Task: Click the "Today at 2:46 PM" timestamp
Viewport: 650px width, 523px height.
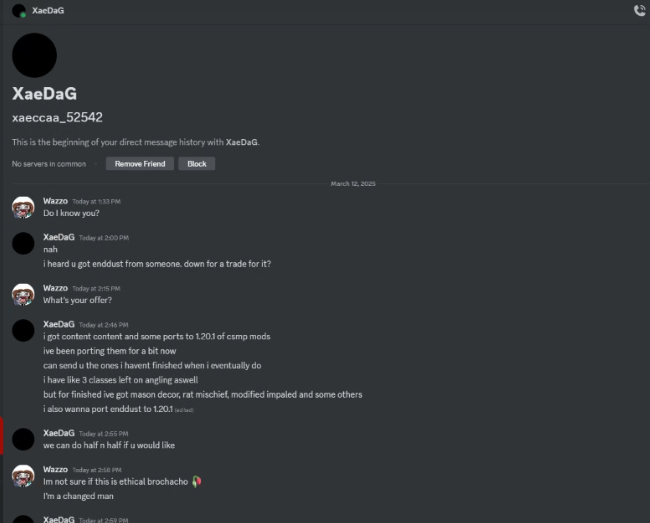Action: pyautogui.click(x=104, y=324)
